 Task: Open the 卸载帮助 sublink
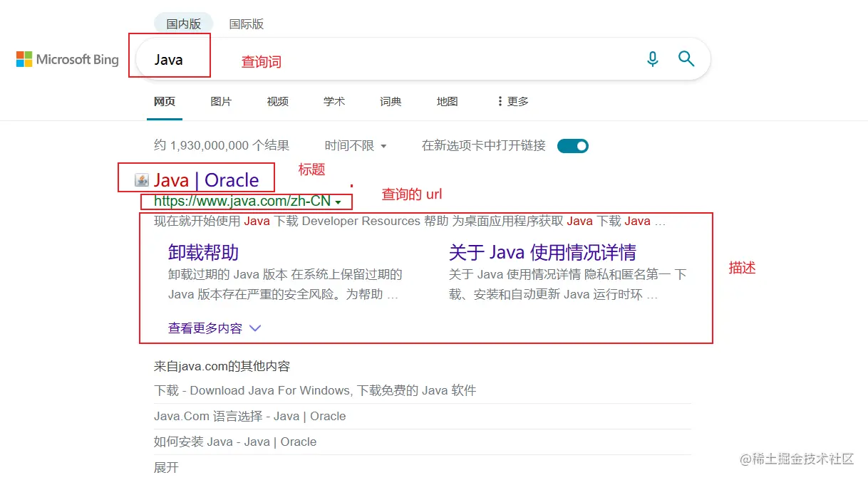coord(203,252)
